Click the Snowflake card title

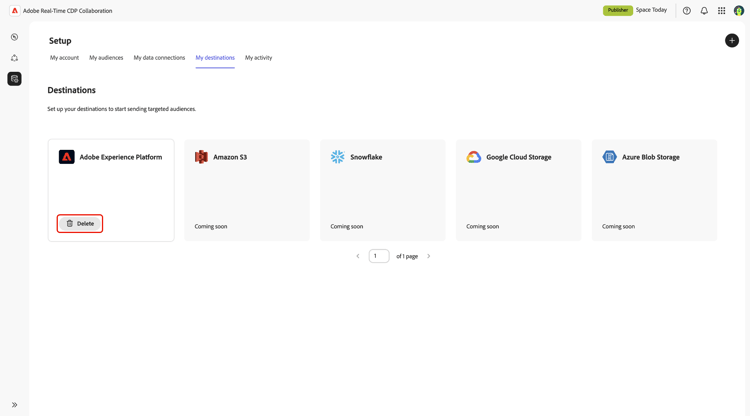point(366,157)
